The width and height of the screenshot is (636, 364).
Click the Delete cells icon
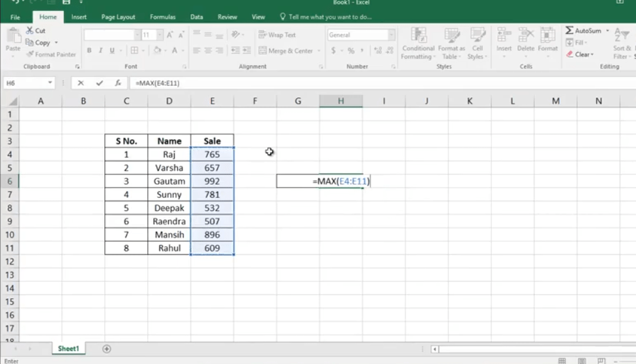coord(525,39)
